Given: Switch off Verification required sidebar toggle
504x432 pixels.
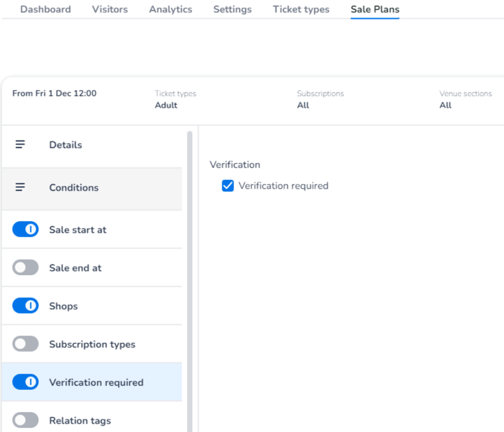Looking at the screenshot, I should click(25, 382).
